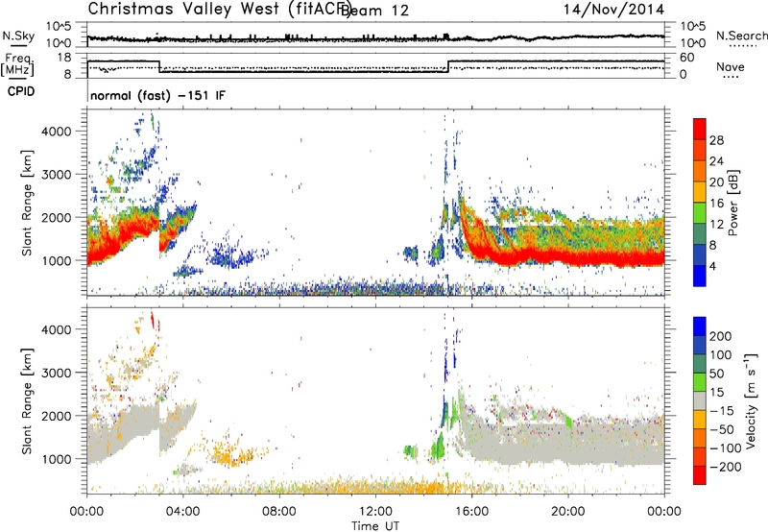Screen dimensions: 768x532
Task: Click the "normal (fast) -151 IF" text
Action: pos(157,95)
